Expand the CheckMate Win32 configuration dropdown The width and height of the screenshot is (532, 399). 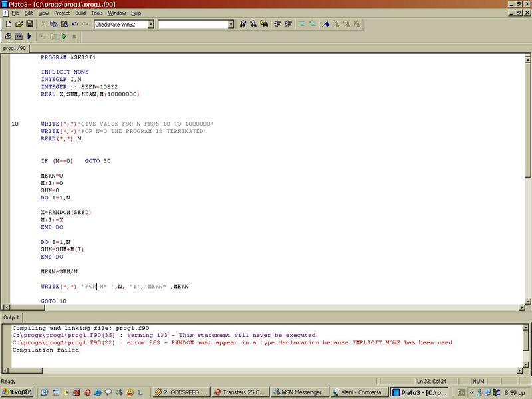point(151,24)
